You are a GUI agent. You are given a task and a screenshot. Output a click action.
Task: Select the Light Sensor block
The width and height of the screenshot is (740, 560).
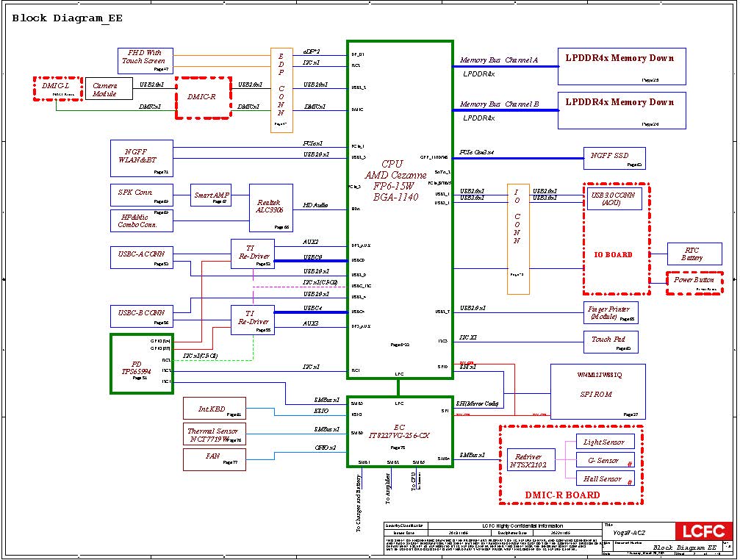coord(606,442)
